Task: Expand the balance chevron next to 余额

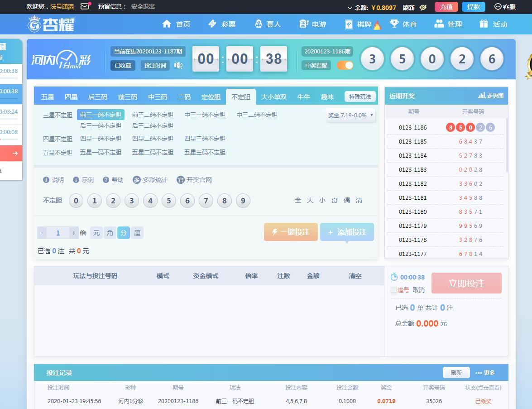Action: point(350,7)
